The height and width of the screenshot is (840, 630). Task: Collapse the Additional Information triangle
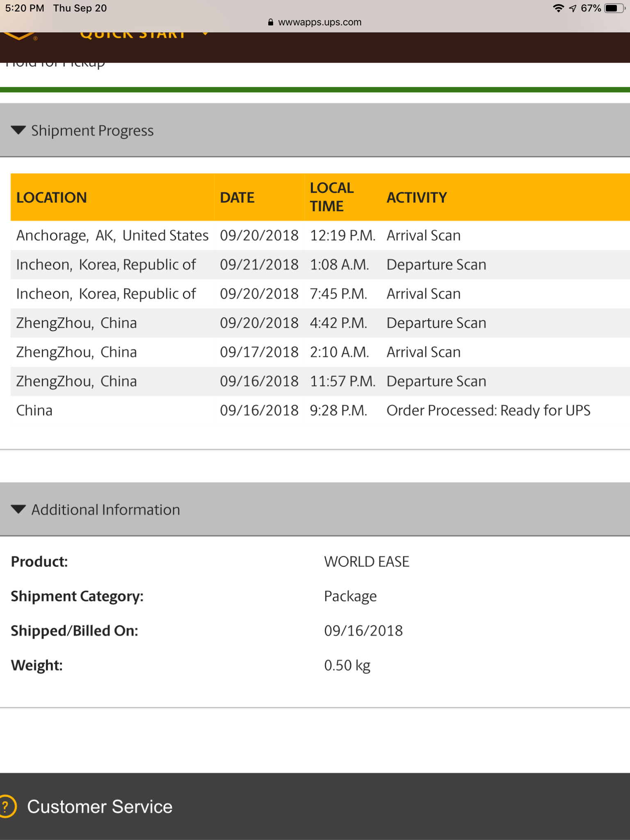(18, 509)
